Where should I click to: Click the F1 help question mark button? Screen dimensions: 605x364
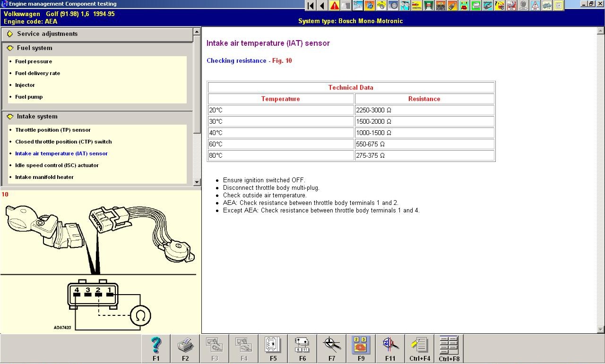point(156,348)
